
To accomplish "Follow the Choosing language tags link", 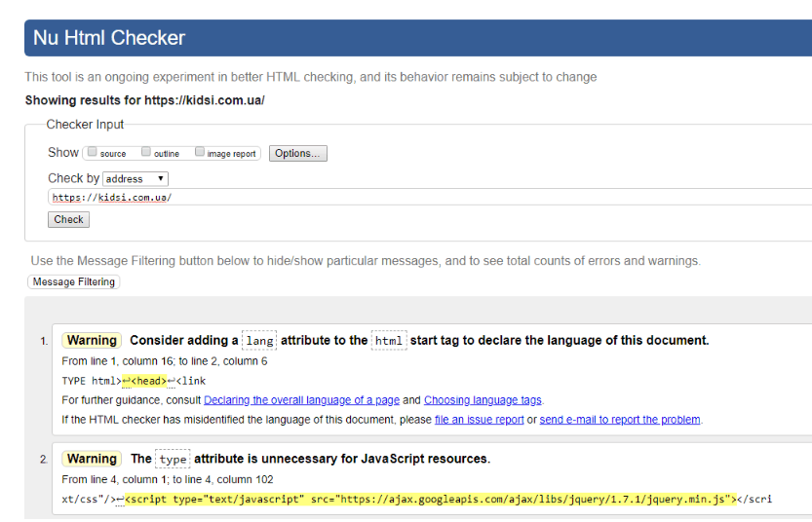I will [483, 400].
